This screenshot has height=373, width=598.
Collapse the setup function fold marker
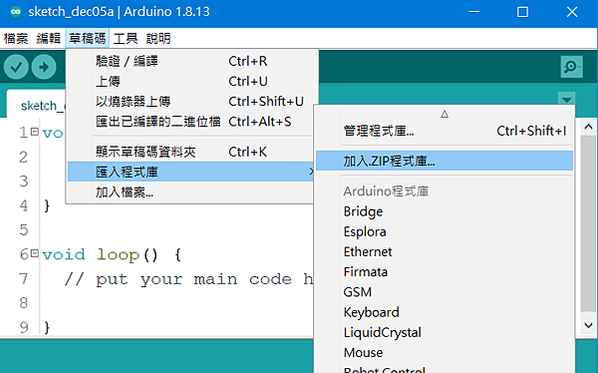tap(35, 132)
